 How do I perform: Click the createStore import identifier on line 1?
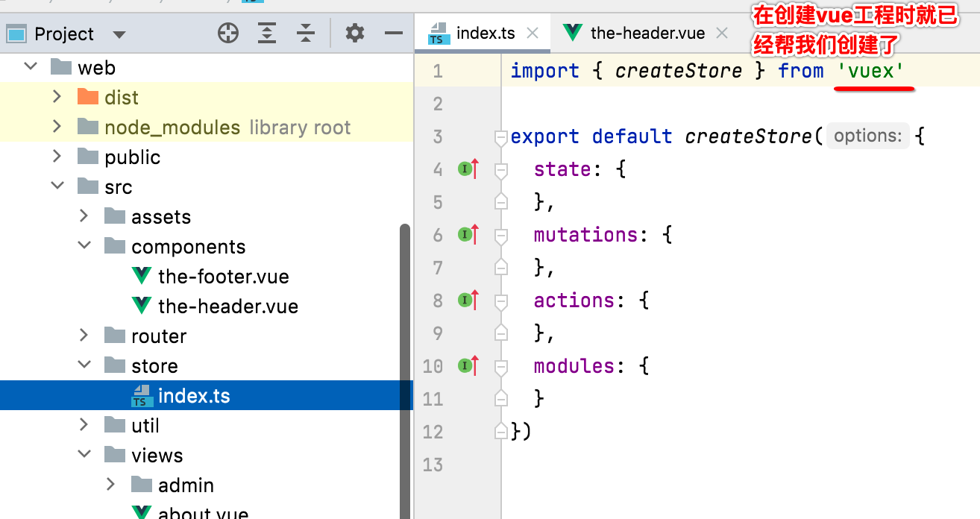[679, 71]
